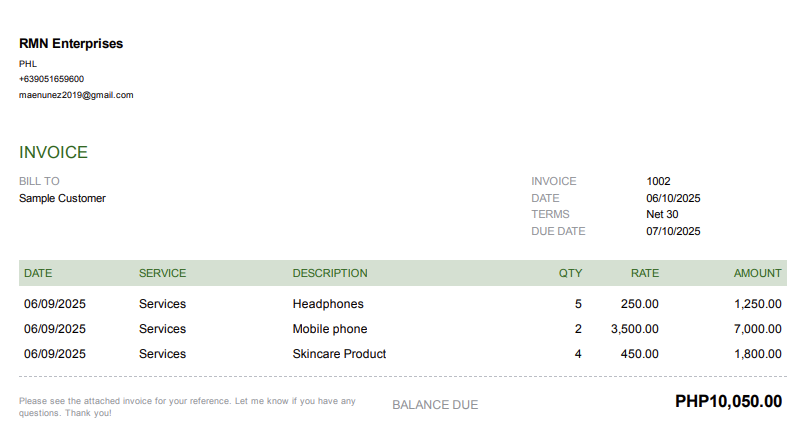Click the 1,800.00 amount value
The width and height of the screenshot is (806, 442).
(x=757, y=354)
